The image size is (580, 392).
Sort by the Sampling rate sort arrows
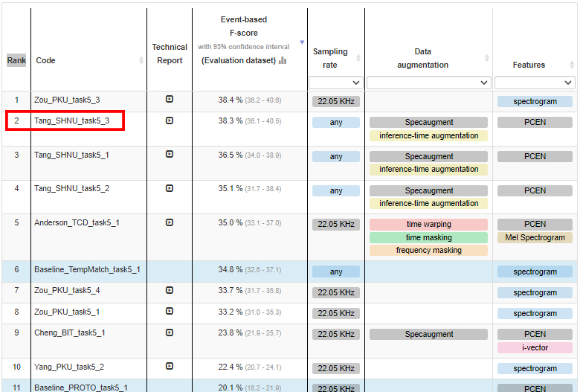pyautogui.click(x=358, y=58)
